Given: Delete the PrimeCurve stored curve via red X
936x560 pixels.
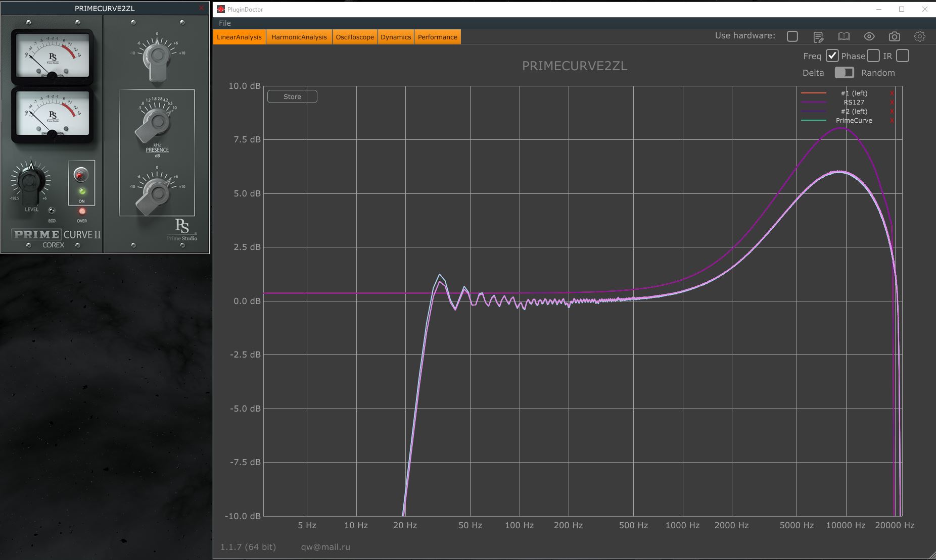Looking at the screenshot, I should click(892, 121).
